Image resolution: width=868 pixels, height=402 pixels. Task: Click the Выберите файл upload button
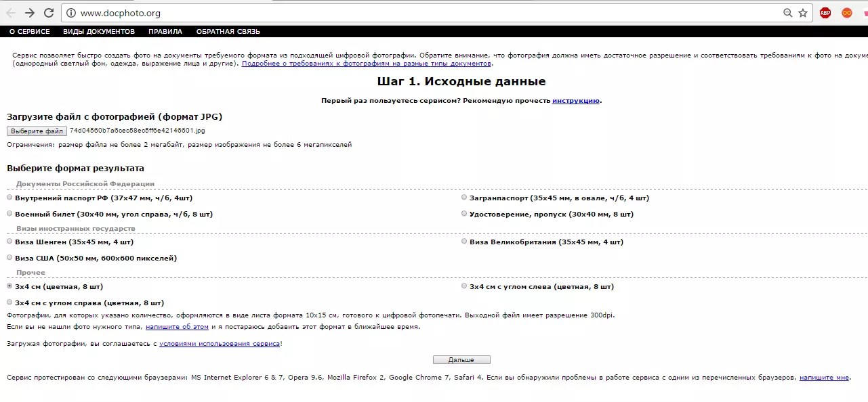point(37,131)
